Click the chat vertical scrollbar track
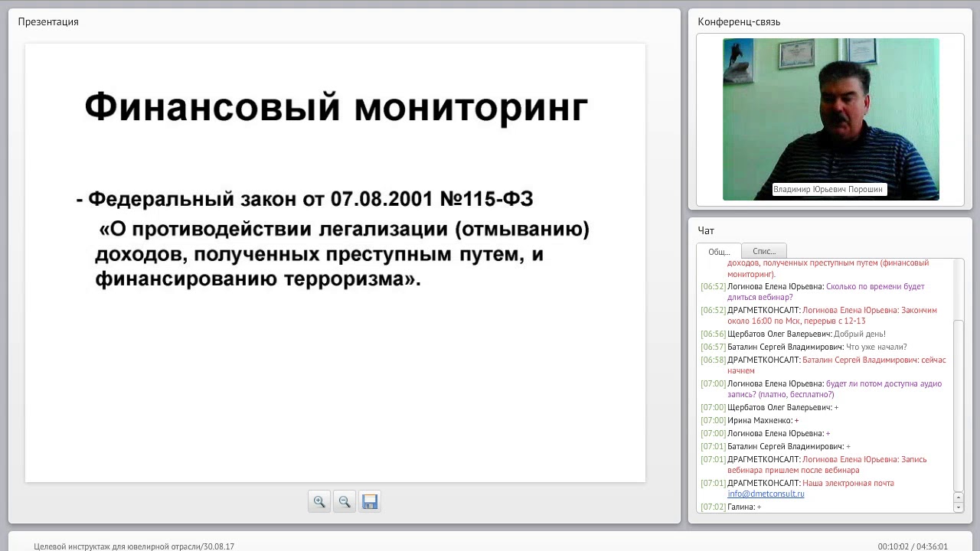The height and width of the screenshot is (551, 980). 959,375
